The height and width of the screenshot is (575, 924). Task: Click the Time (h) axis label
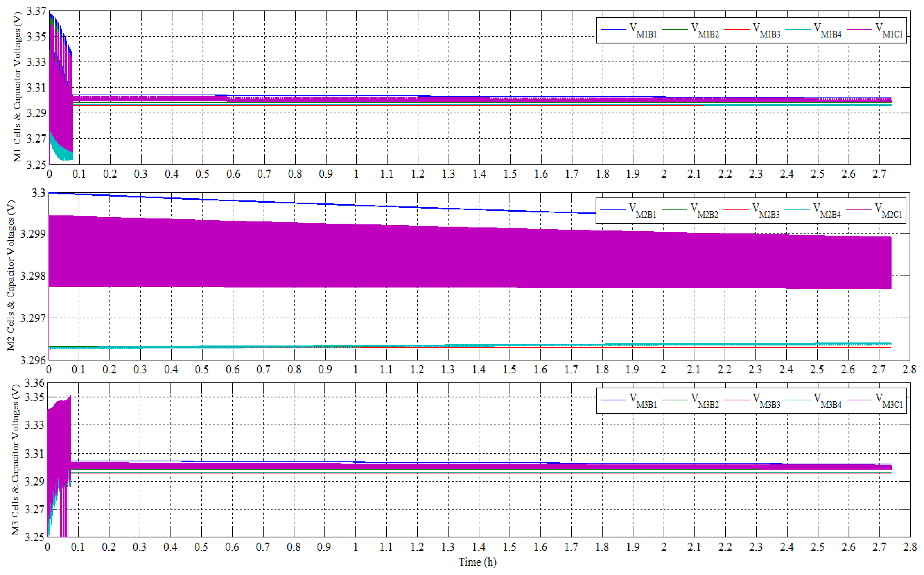477,562
